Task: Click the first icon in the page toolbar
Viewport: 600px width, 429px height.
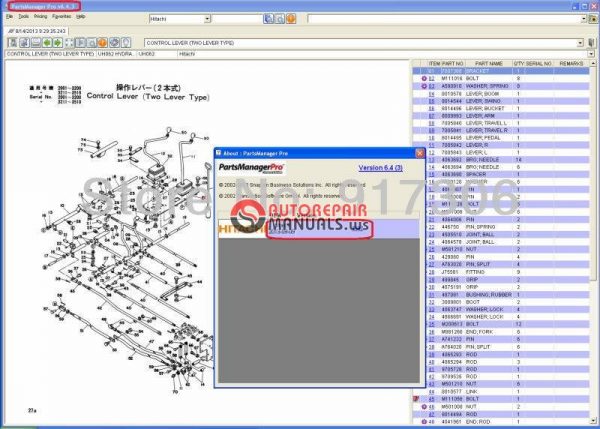Action: click(x=13, y=42)
